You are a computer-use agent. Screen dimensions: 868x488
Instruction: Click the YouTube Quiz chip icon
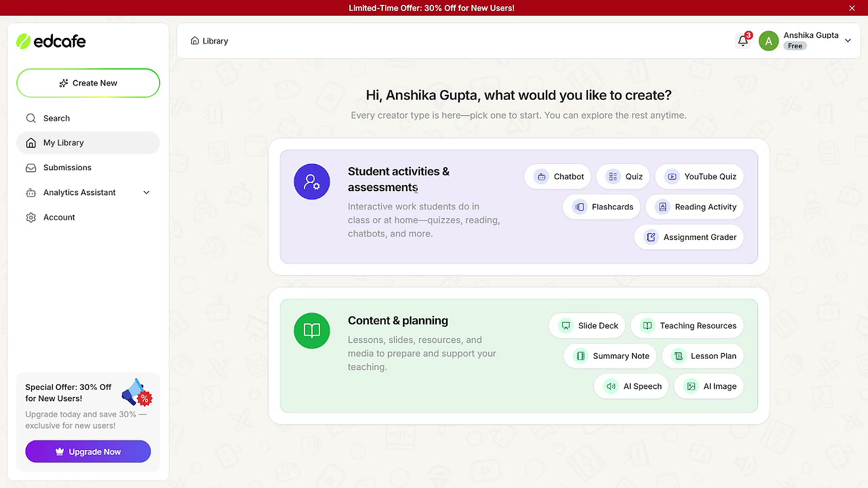(x=672, y=177)
